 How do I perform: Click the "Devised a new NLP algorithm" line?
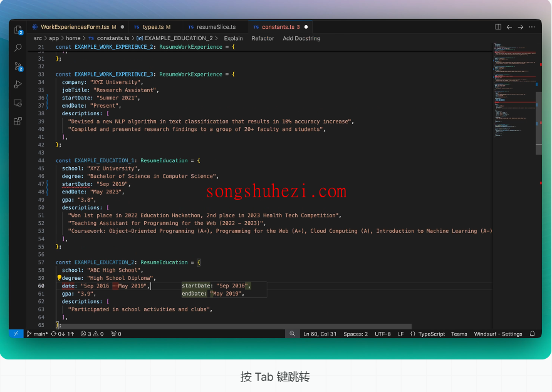(211, 121)
